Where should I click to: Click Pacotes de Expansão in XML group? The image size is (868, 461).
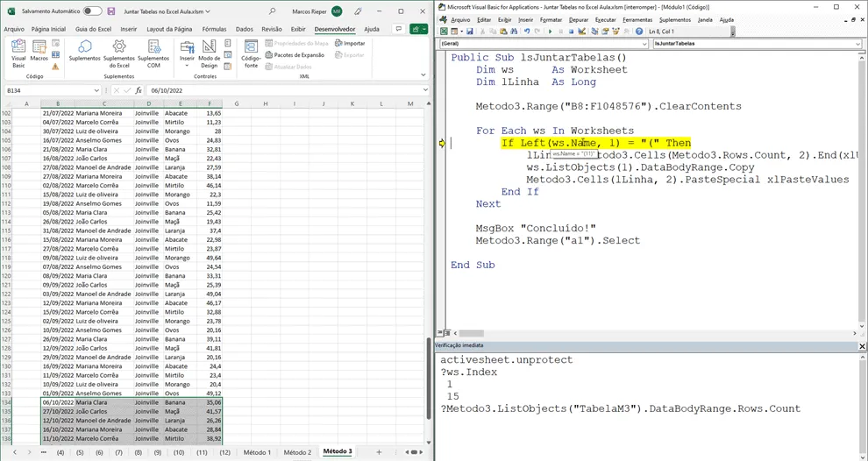tap(295, 55)
